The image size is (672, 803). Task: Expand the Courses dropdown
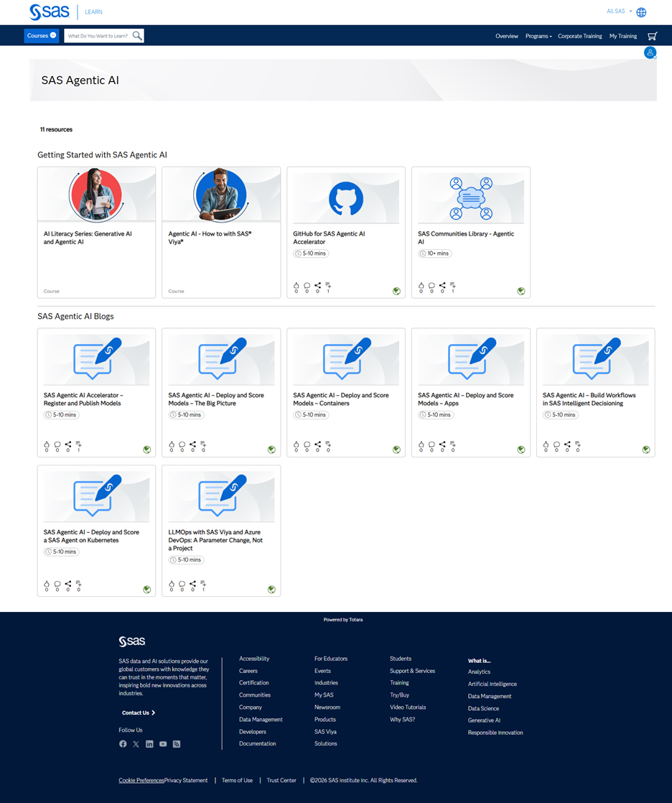[x=42, y=36]
